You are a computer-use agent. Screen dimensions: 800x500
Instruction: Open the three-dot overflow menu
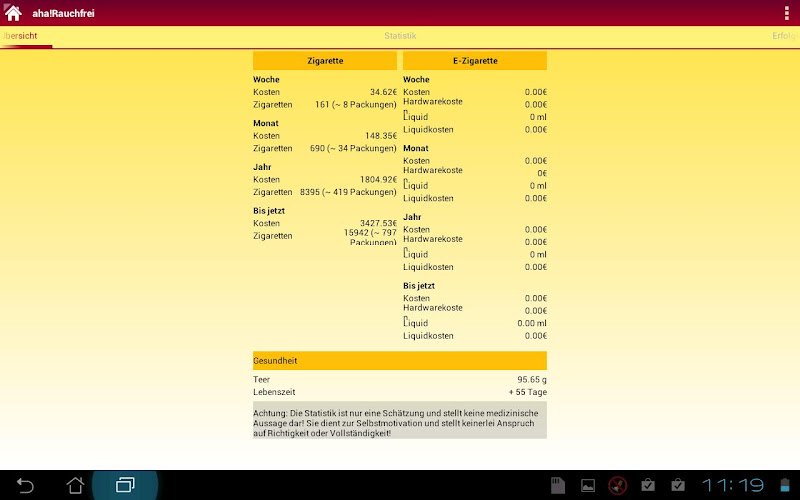pyautogui.click(x=786, y=13)
